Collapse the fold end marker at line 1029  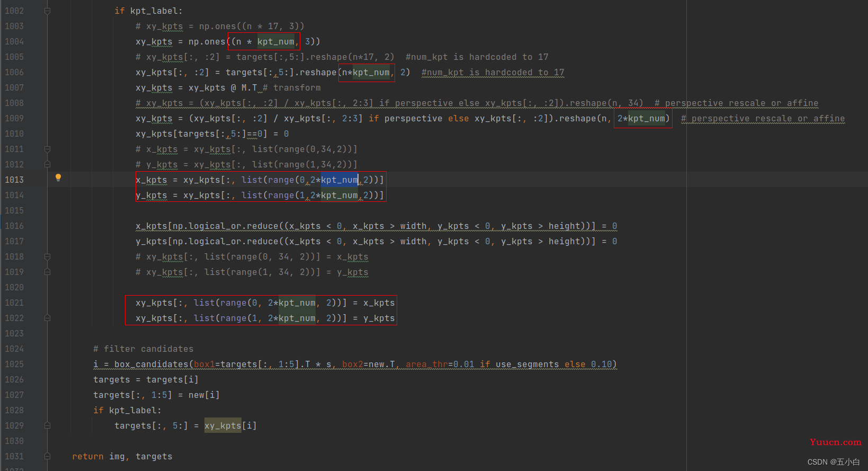click(47, 425)
